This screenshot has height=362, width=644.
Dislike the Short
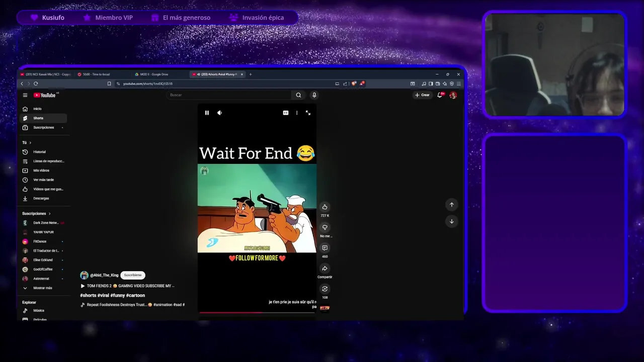tap(325, 227)
